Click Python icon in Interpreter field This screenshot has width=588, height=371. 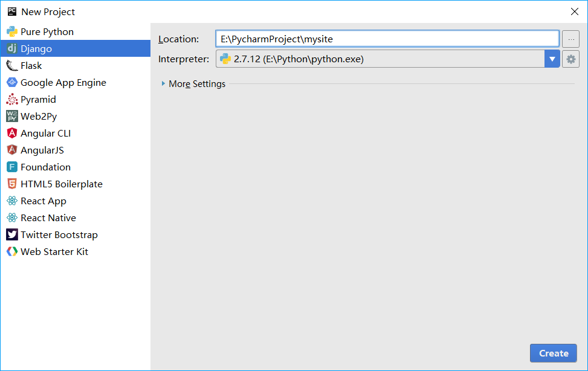(225, 59)
